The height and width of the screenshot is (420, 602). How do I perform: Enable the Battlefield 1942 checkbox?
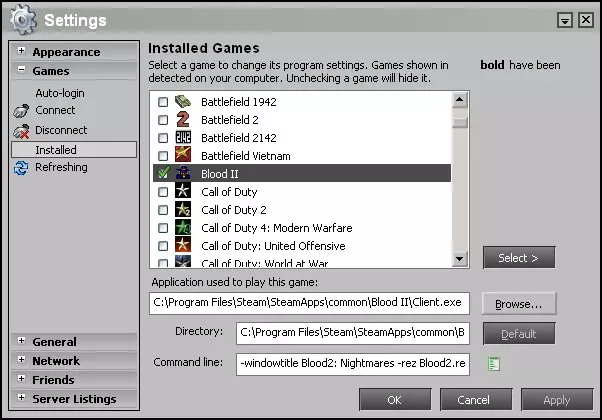(163, 102)
